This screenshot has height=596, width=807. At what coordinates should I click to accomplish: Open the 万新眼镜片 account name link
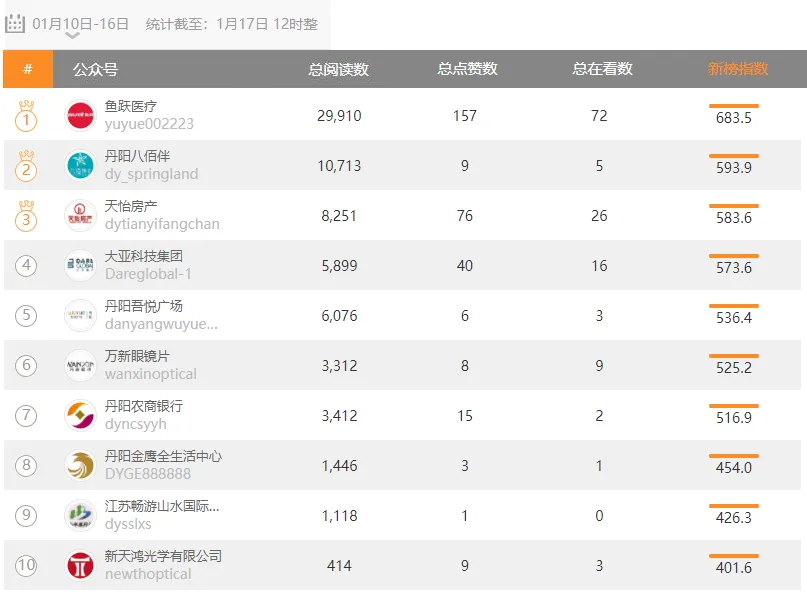pyautogui.click(x=137, y=356)
